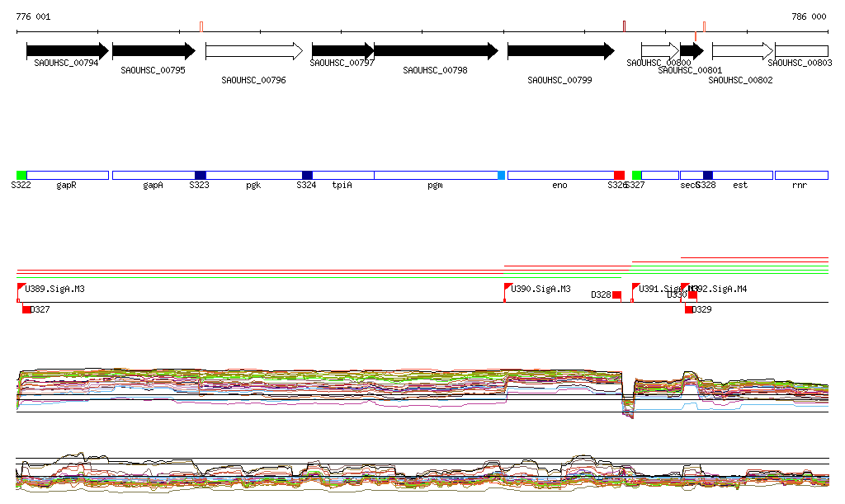The image size is (845, 504).
Task: Click the U389.SigA.M3 red promoter flag
Action: coord(21,287)
